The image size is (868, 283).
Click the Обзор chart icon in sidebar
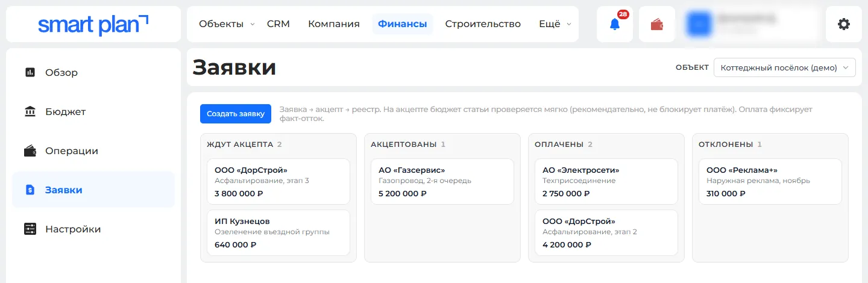click(30, 72)
